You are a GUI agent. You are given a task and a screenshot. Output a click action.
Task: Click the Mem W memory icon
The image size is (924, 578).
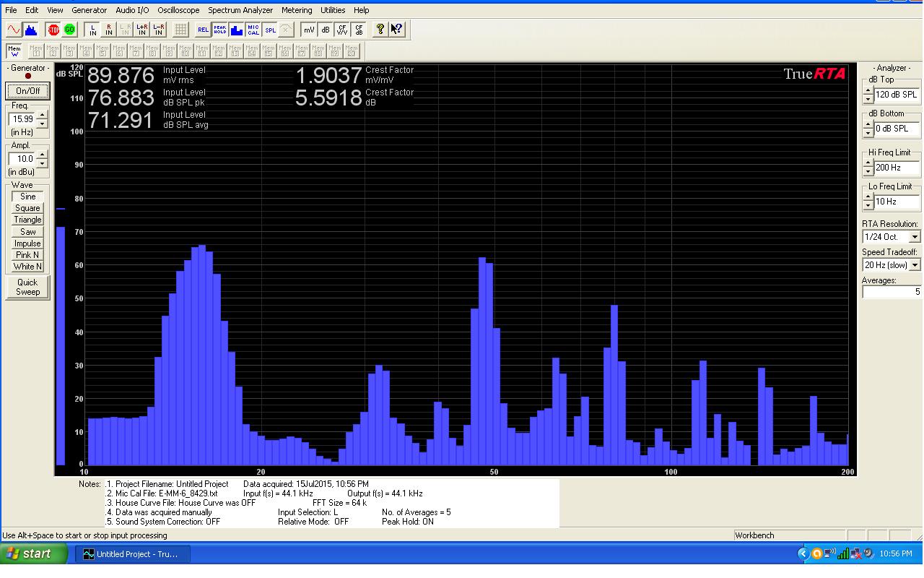pyautogui.click(x=14, y=51)
